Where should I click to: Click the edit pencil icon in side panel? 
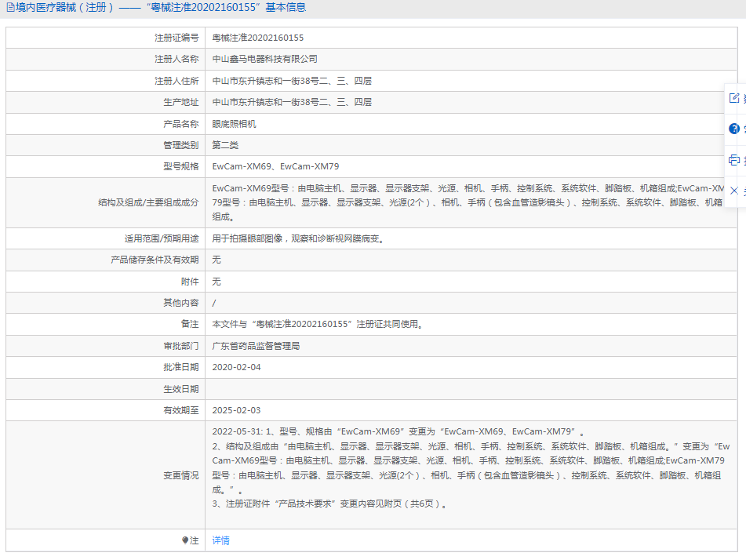(734, 98)
